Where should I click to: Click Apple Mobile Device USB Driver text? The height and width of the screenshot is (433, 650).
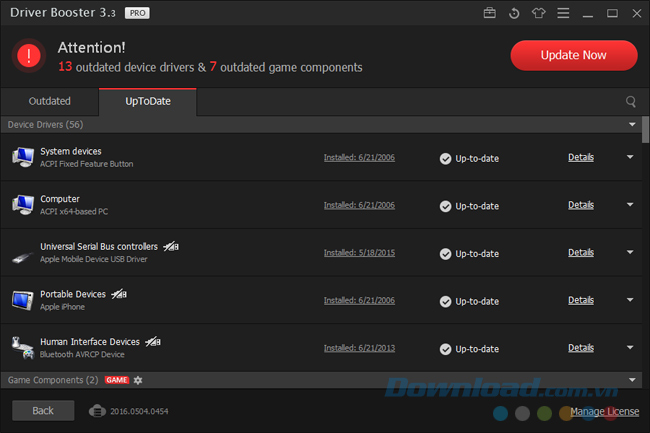[94, 259]
